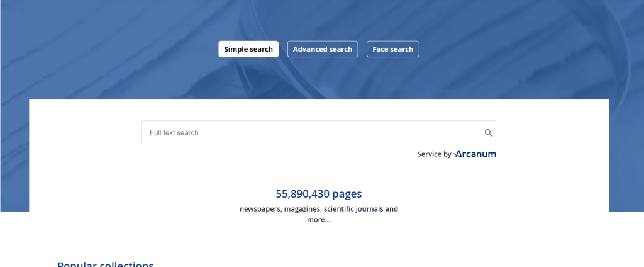The height and width of the screenshot is (267, 644).
Task: Click the word "Face" in the search tabs
Action: click(380, 49)
